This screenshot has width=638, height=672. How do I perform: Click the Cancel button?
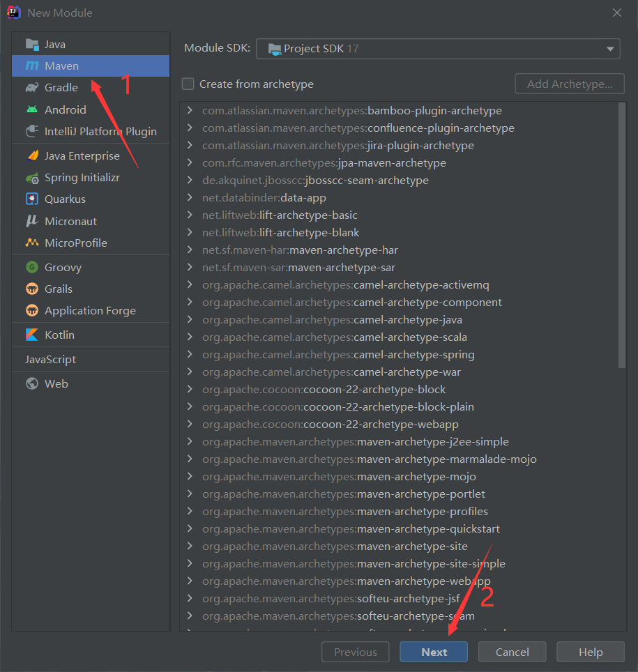512,652
